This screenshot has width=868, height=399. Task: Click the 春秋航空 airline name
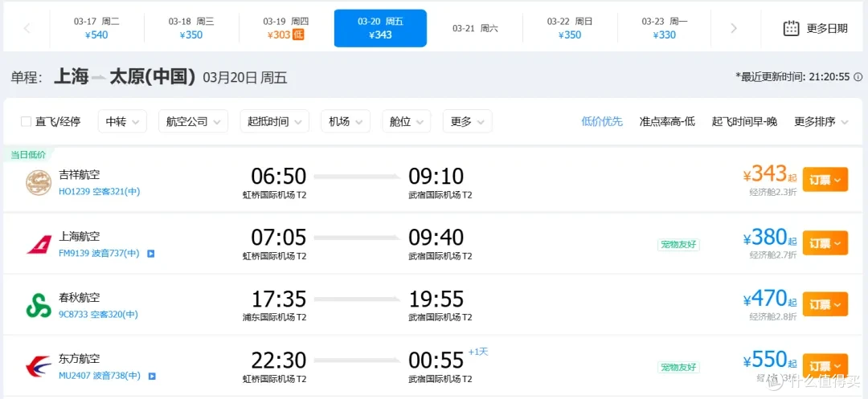(79, 298)
